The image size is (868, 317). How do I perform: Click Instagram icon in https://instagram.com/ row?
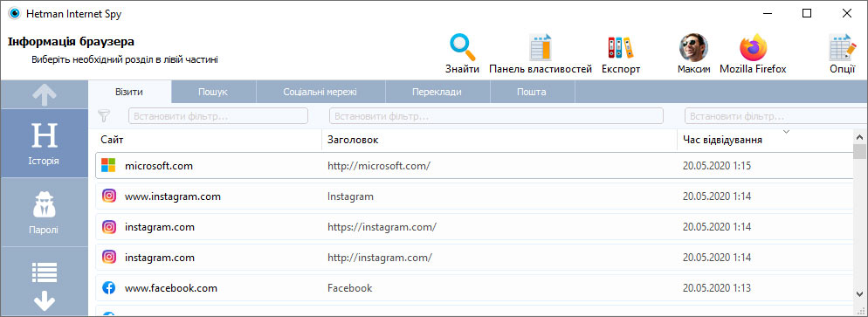(x=110, y=227)
